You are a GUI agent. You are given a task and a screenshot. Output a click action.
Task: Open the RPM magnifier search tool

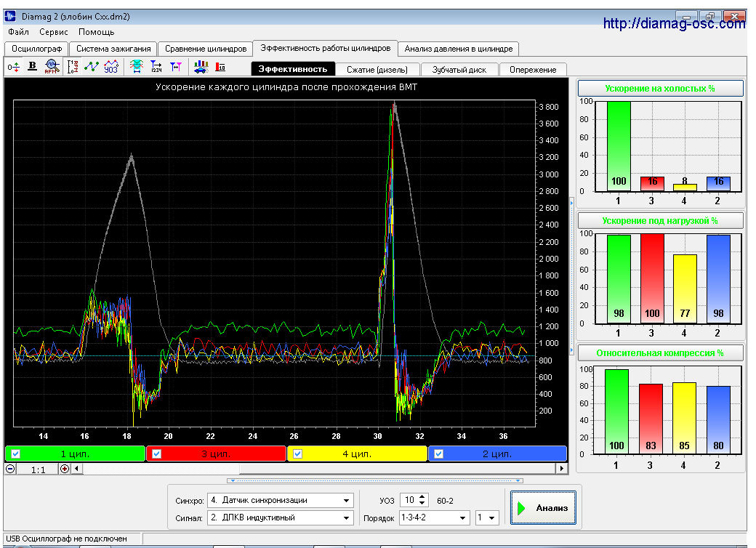click(52, 67)
